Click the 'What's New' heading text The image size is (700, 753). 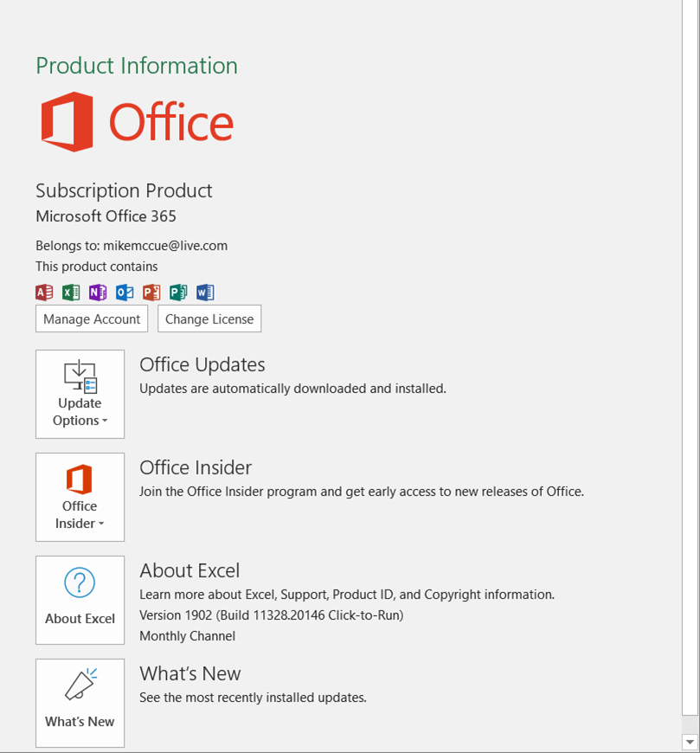point(190,673)
